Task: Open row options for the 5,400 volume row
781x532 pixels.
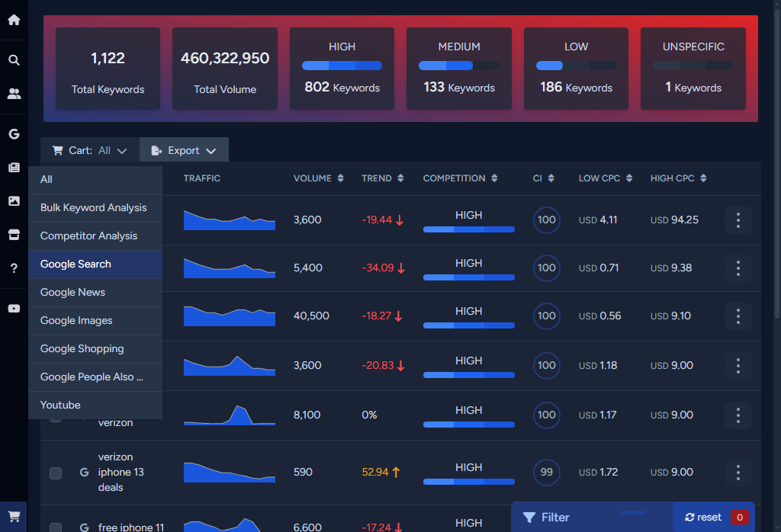Action: click(x=738, y=268)
